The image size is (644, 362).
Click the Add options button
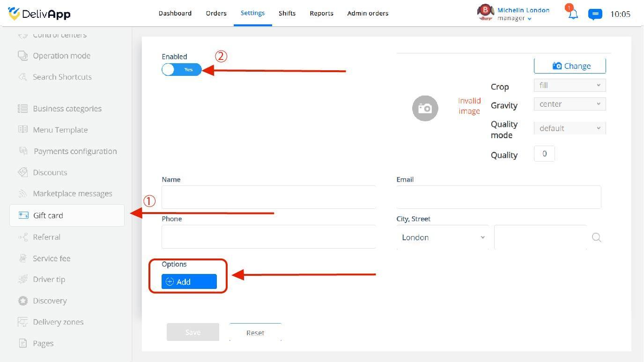click(189, 281)
